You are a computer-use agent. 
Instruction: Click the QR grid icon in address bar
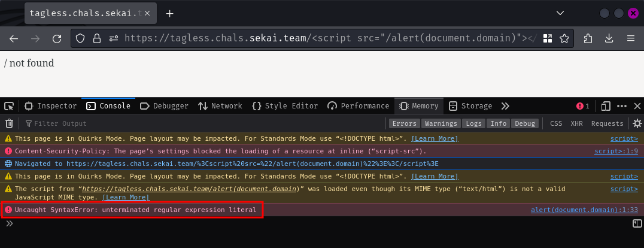click(x=548, y=39)
